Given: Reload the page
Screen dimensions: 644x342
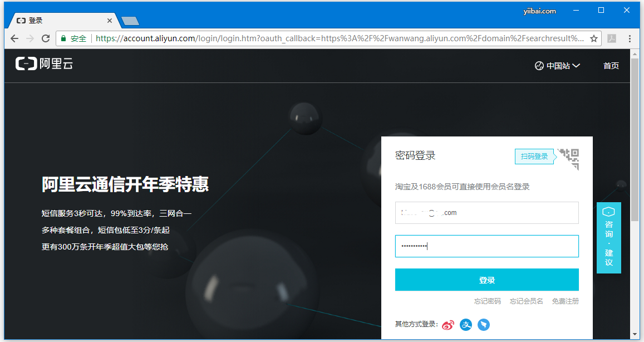Looking at the screenshot, I should click(46, 38).
